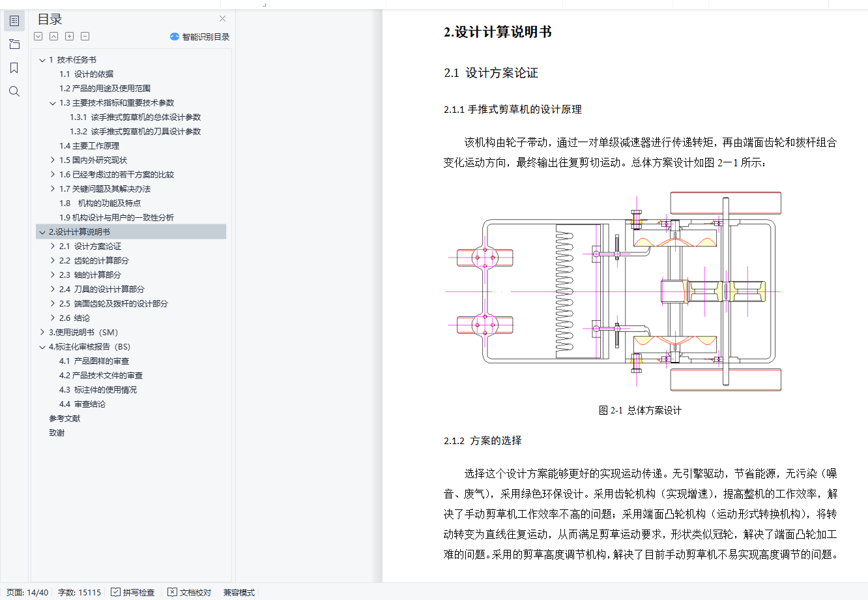This screenshot has height=600, width=868.
Task: Expand the '2.4 刀具的设计计算部分' outline node
Action: 53,290
